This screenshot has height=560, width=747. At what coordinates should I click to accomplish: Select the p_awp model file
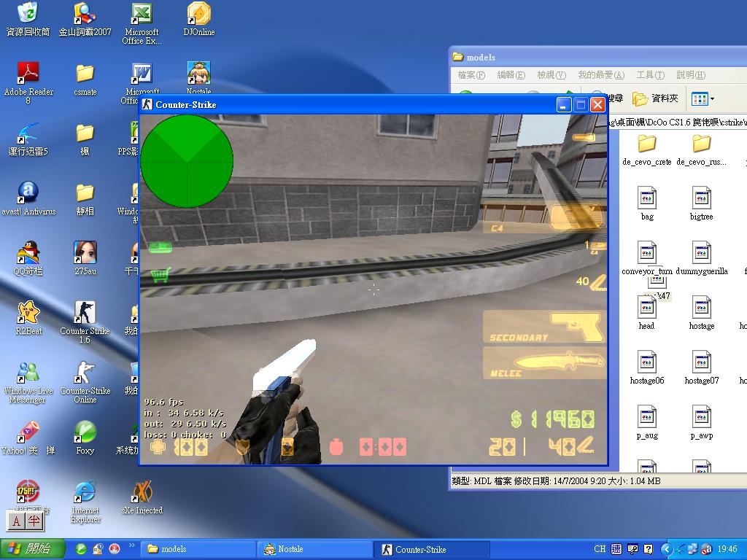(701, 418)
